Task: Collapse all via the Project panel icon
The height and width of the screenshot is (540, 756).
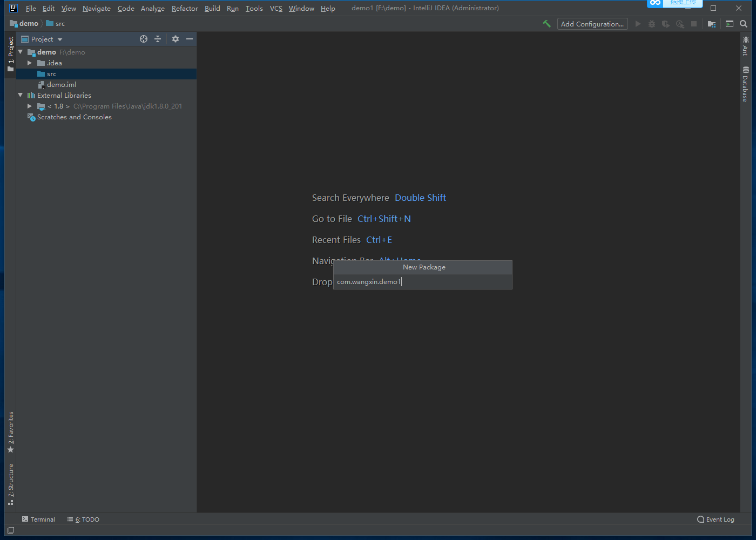Action: 158,39
